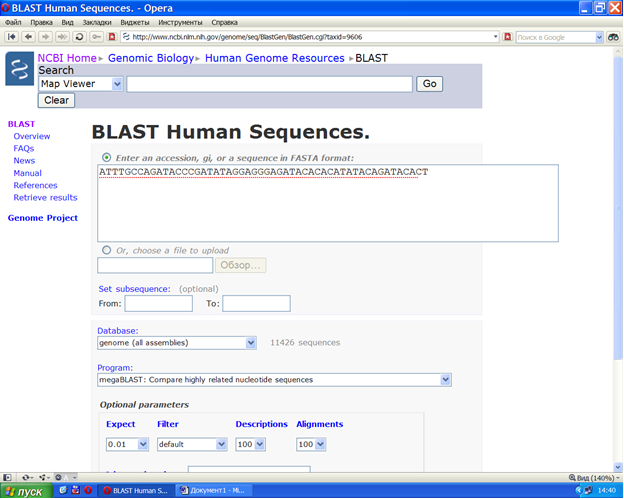Open the synchronize icon in status bar
This screenshot has height=499, width=624.
pos(27,477)
